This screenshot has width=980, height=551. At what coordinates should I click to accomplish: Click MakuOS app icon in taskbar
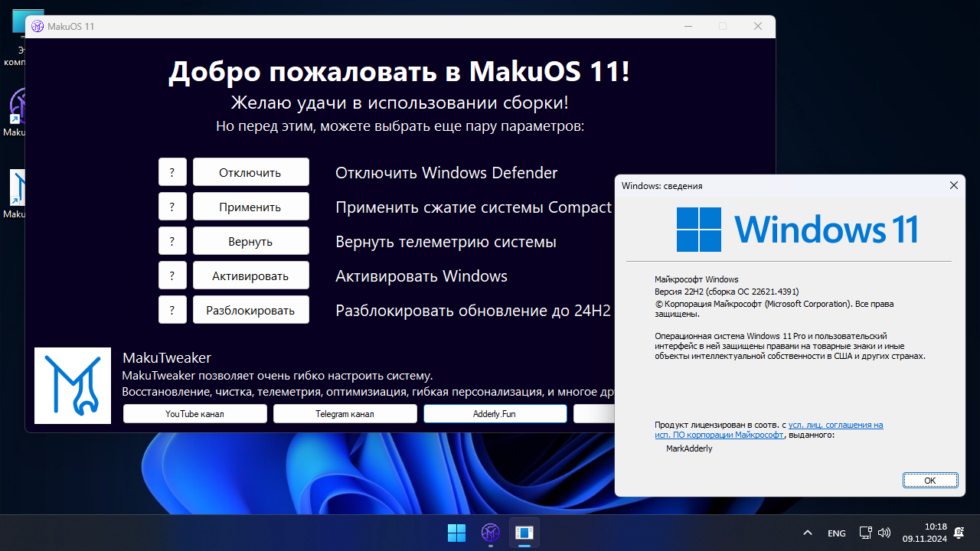[x=491, y=532]
